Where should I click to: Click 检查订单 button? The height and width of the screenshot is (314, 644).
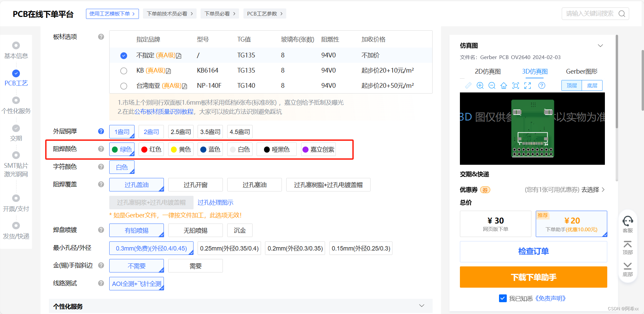(x=533, y=252)
